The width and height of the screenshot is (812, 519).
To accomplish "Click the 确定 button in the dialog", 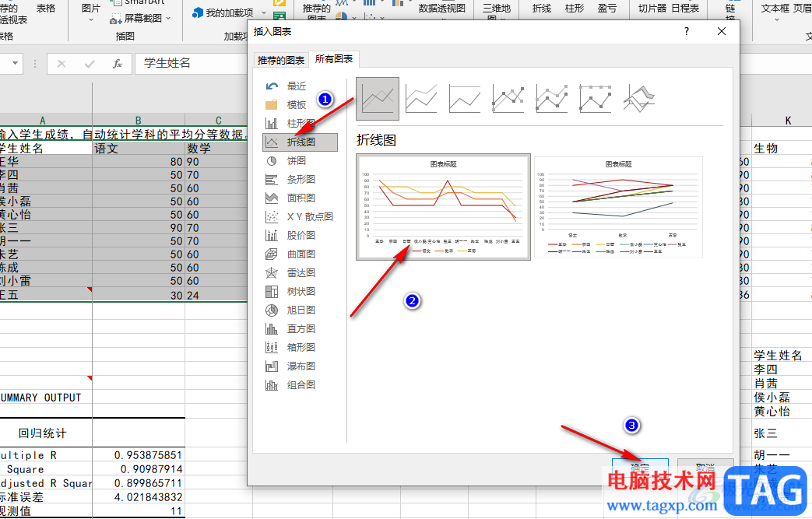I will tap(640, 467).
